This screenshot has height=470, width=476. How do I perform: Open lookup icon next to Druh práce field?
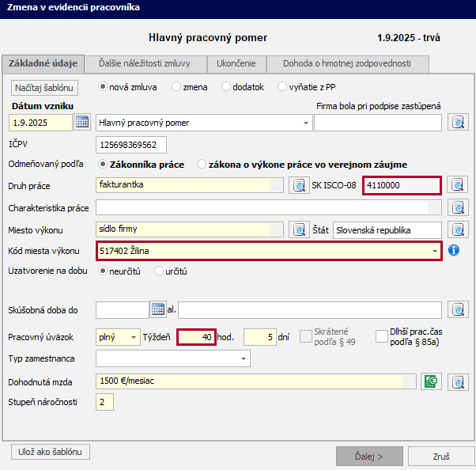tap(299, 185)
